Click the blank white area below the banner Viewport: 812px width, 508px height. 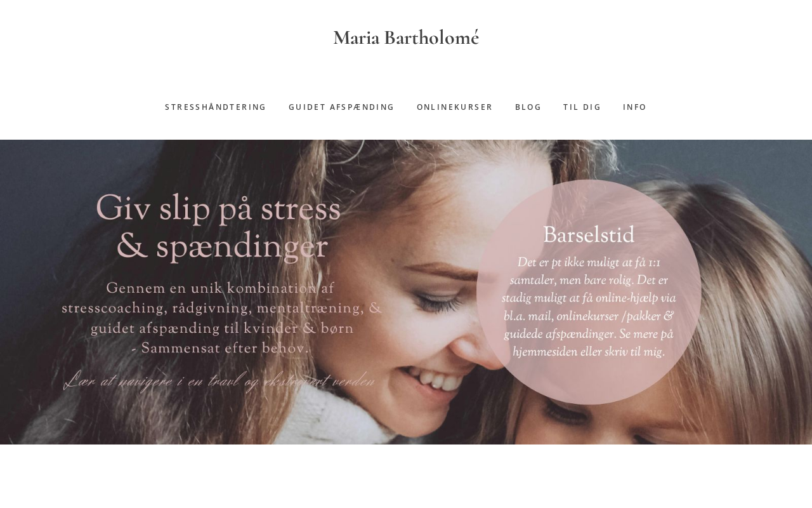click(x=406, y=476)
